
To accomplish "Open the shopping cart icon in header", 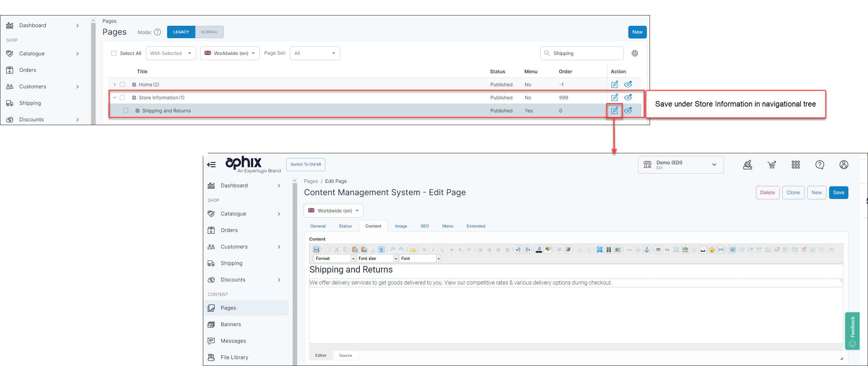I will [x=771, y=165].
